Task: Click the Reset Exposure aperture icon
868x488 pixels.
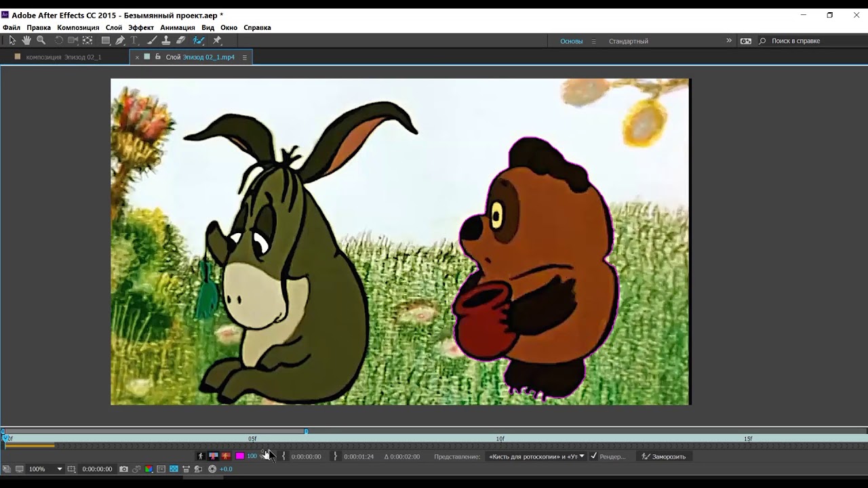Action: pyautogui.click(x=212, y=469)
